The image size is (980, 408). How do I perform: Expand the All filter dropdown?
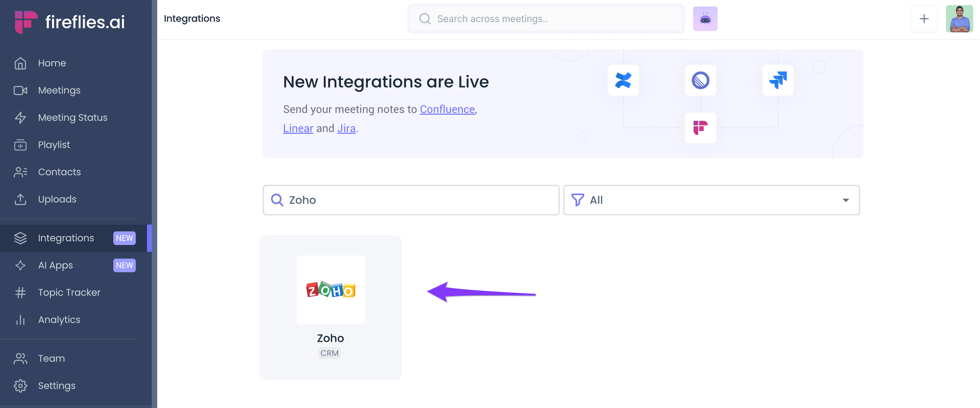point(711,200)
